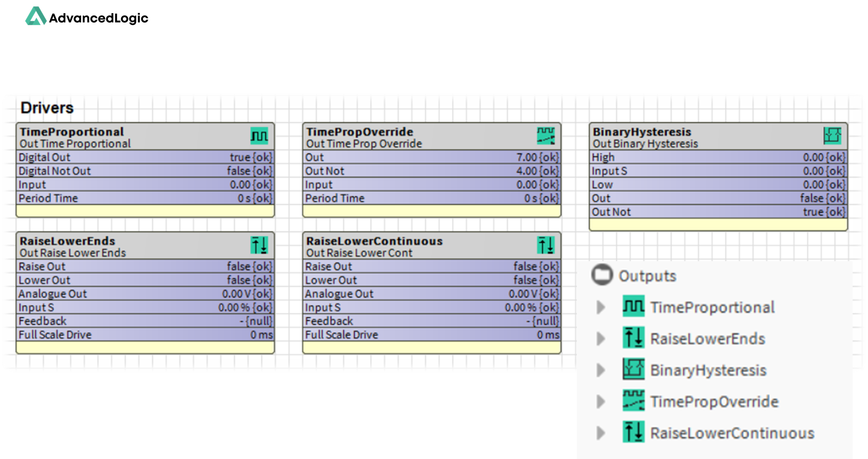Expand the TimePropOverride tree node
The image size is (868, 459).
601,402
